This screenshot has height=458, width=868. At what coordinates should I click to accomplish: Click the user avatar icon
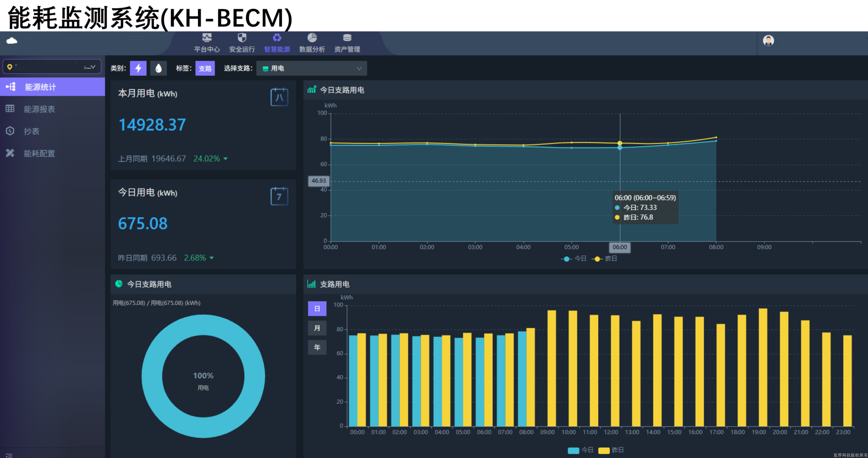pyautogui.click(x=768, y=41)
